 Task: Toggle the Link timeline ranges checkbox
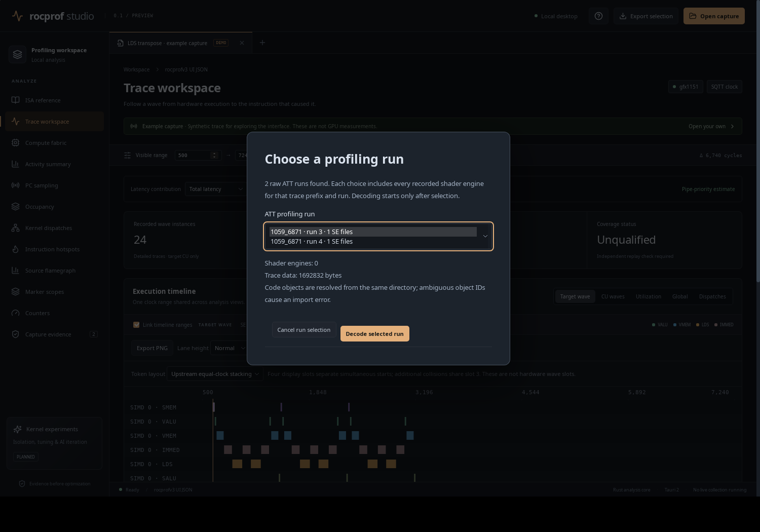tap(136, 325)
